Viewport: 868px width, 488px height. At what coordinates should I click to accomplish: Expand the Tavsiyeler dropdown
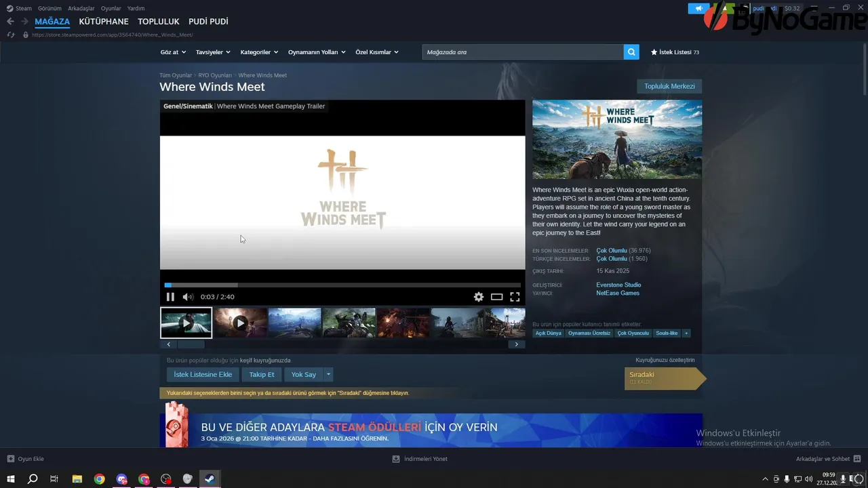pos(213,52)
